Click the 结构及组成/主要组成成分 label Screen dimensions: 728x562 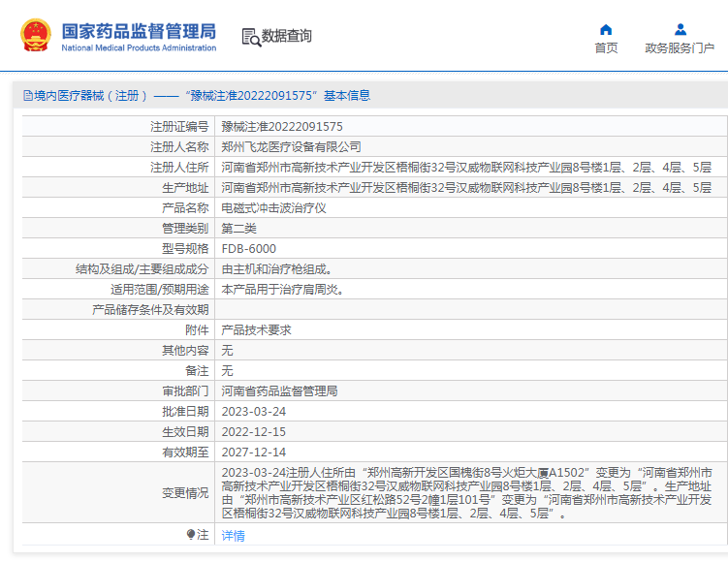[x=142, y=269]
